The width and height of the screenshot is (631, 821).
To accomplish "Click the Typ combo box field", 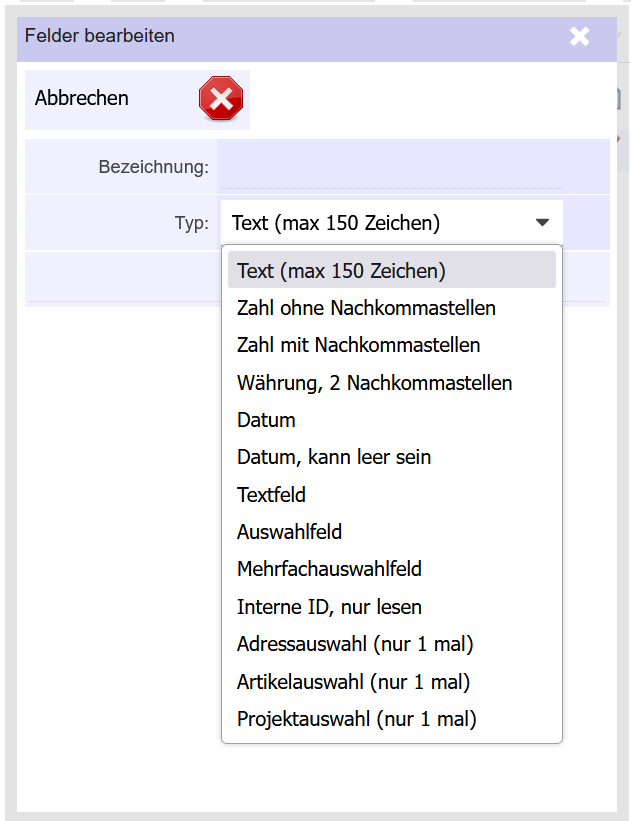I will tap(392, 223).
